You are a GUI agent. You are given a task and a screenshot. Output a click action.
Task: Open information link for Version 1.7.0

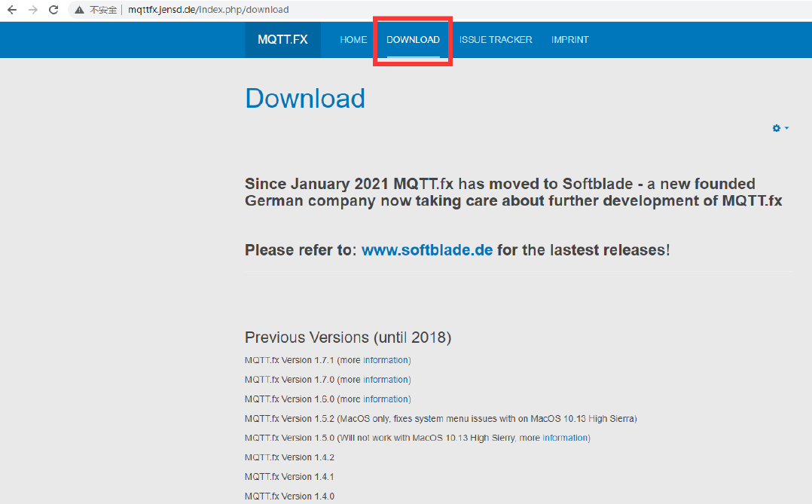click(386, 380)
